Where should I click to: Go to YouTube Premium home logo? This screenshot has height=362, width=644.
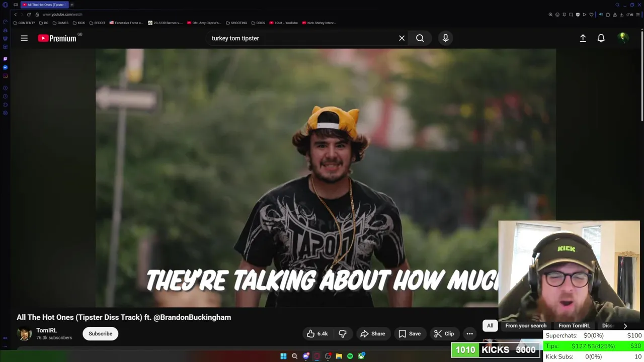(x=57, y=38)
